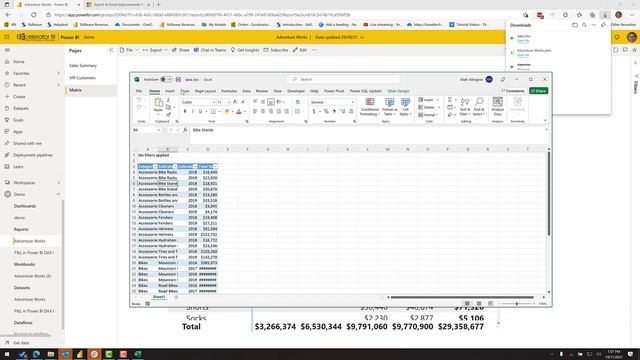This screenshot has width=640, height=360.
Task: Click the AutoSum sigma icon in Excel
Action: (450, 100)
